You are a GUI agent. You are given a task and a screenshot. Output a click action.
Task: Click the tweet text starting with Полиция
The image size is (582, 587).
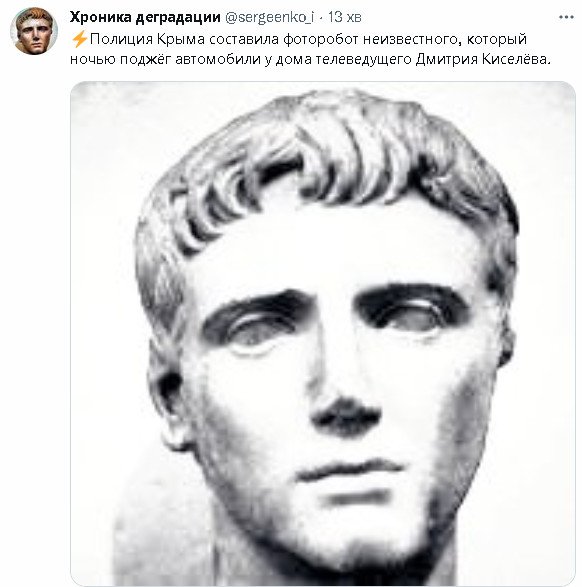pos(310,49)
